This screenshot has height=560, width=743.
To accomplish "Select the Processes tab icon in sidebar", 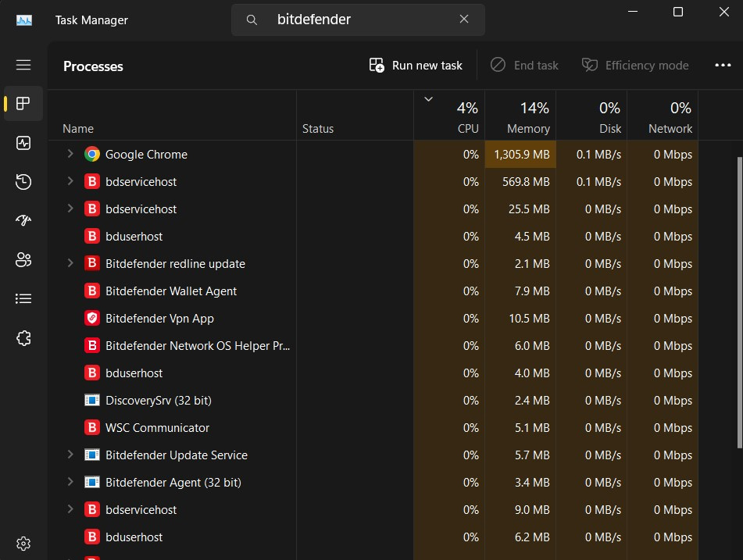I will tap(23, 103).
